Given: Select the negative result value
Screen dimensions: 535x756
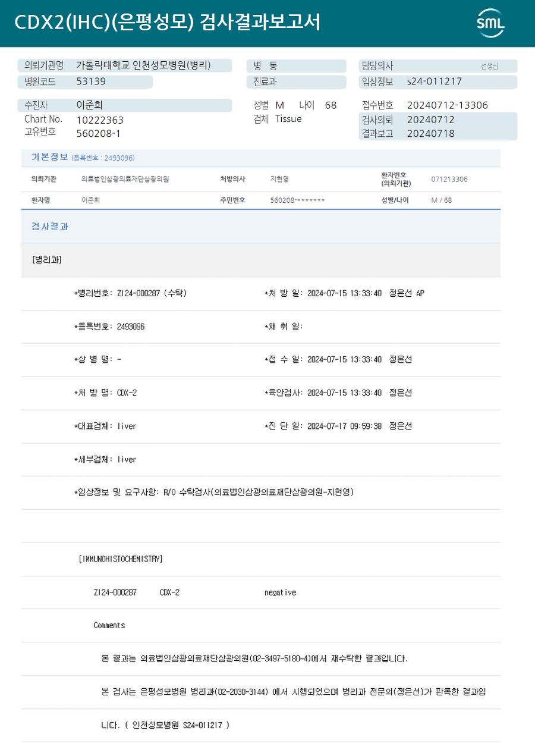Looking at the screenshot, I should point(280,592).
